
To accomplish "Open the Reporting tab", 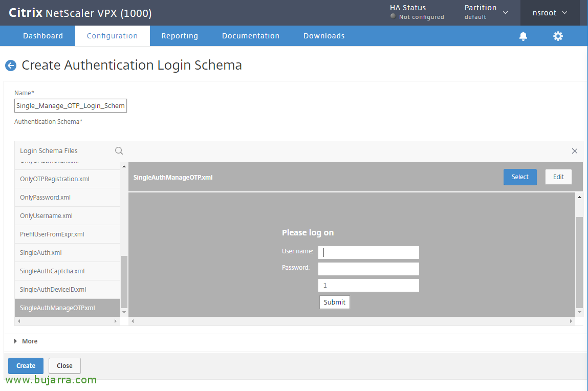I will click(x=180, y=36).
